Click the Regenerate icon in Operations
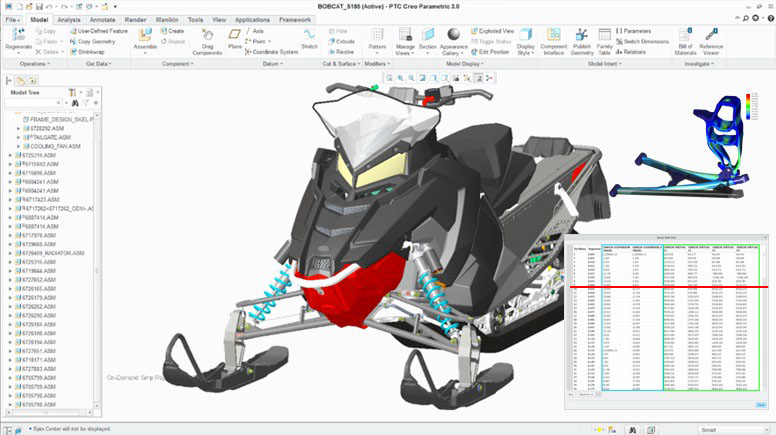 click(x=18, y=34)
